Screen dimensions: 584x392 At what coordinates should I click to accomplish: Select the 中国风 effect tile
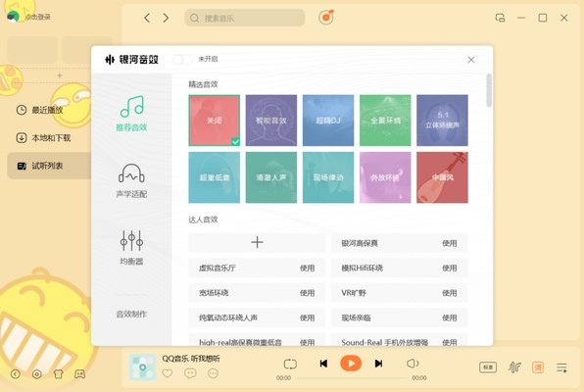pos(442,177)
